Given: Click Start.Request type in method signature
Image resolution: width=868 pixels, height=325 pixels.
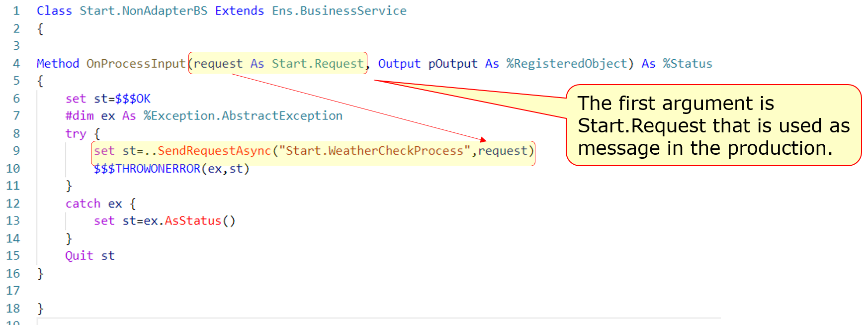Looking at the screenshot, I should pyautogui.click(x=317, y=64).
